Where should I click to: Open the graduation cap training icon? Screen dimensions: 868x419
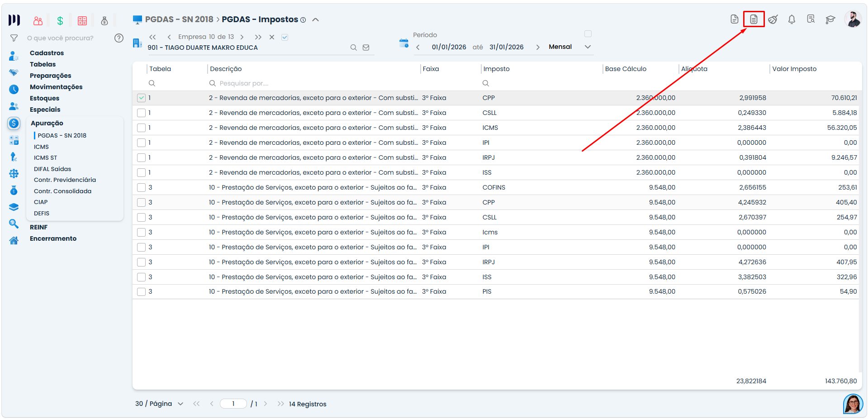830,19
